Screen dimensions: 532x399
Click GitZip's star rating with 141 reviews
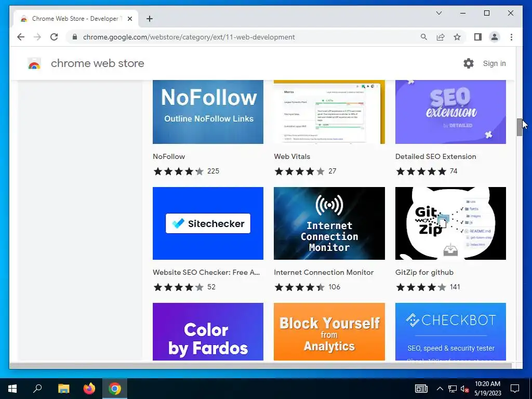428,287
